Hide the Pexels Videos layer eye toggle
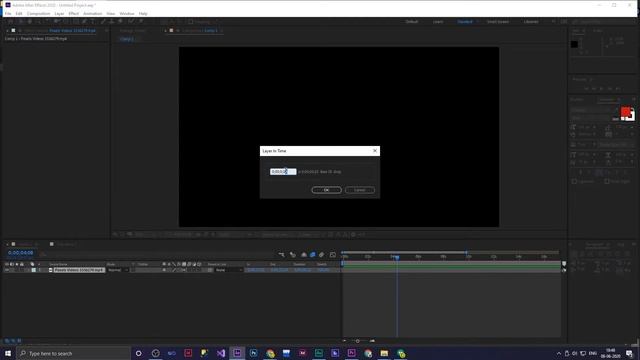640x360 pixels. click(x=7, y=270)
